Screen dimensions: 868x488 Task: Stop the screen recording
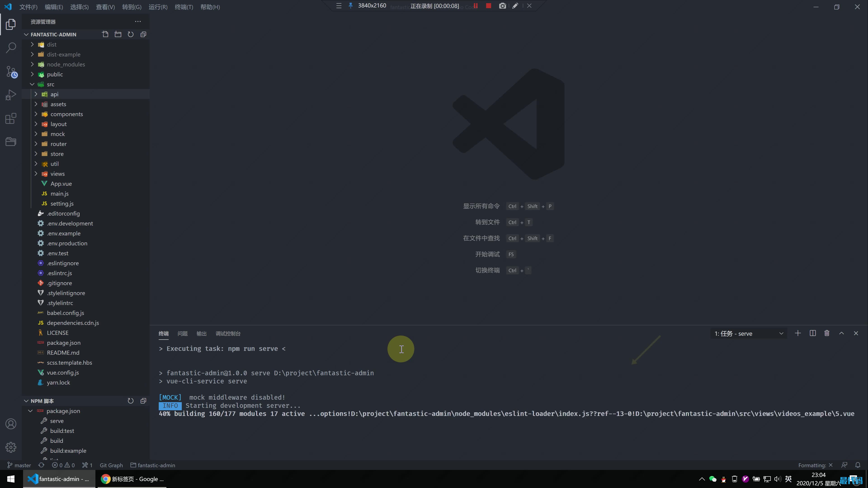pos(488,6)
